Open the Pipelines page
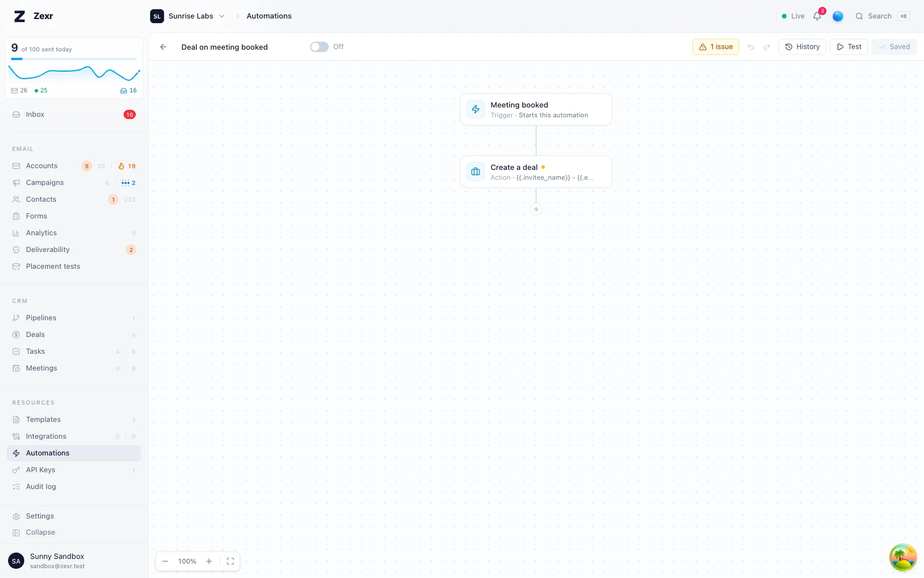This screenshot has width=924, height=578. click(74, 318)
